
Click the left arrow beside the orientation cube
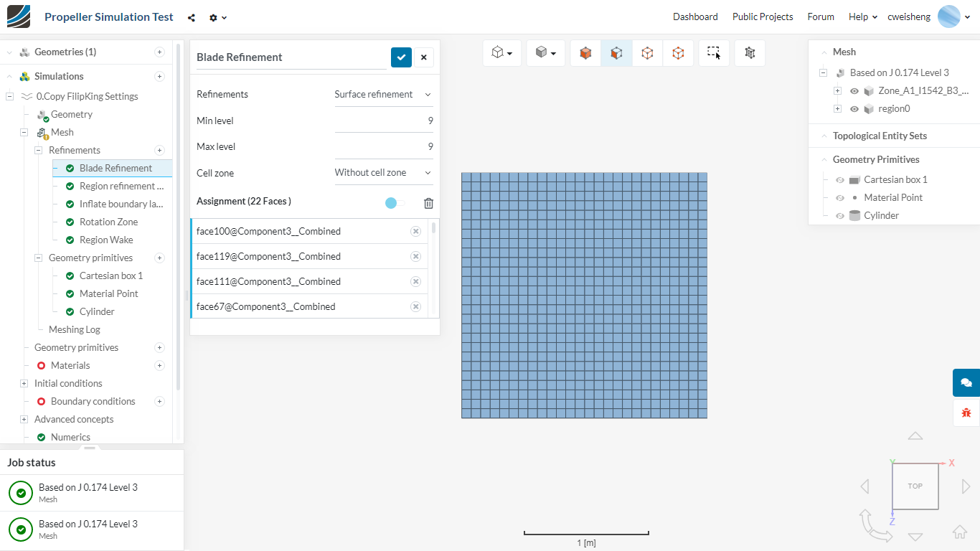coord(864,486)
